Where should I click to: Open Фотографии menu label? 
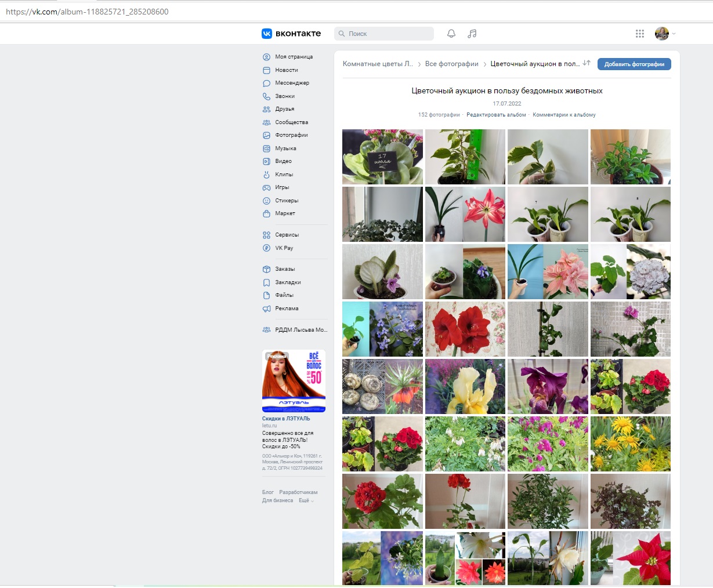tap(292, 135)
